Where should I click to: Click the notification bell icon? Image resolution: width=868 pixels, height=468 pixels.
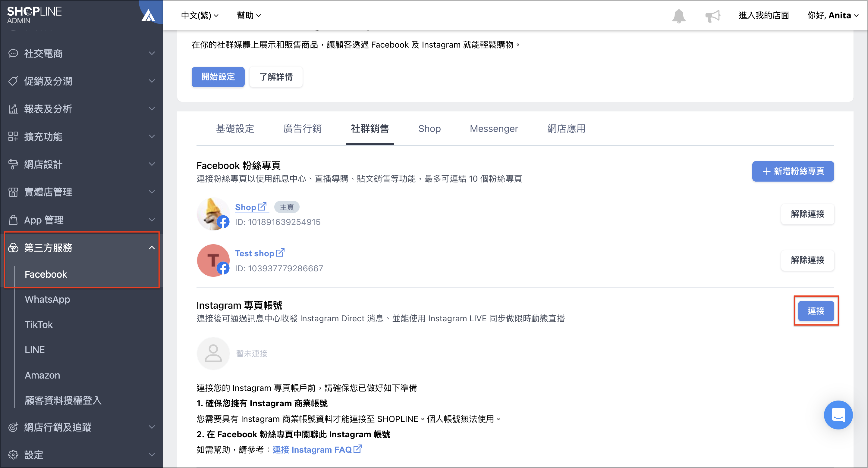tap(679, 16)
